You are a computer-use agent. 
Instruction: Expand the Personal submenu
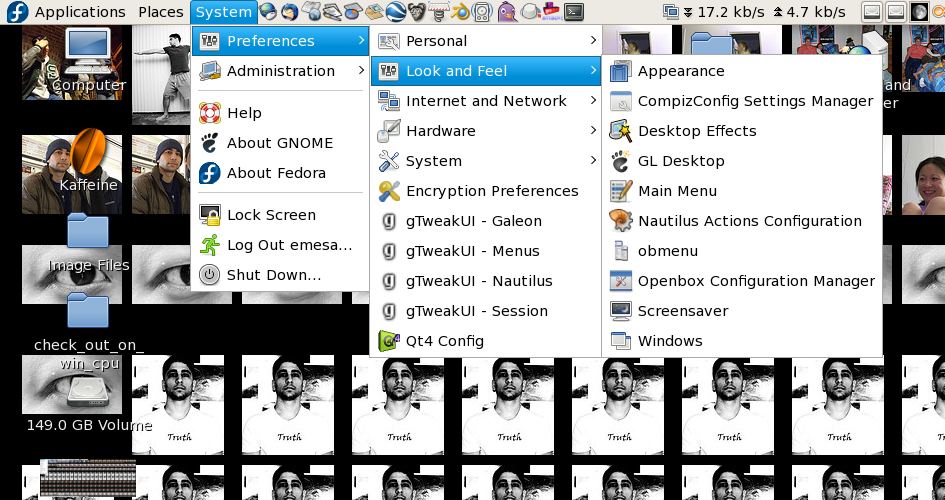(486, 41)
